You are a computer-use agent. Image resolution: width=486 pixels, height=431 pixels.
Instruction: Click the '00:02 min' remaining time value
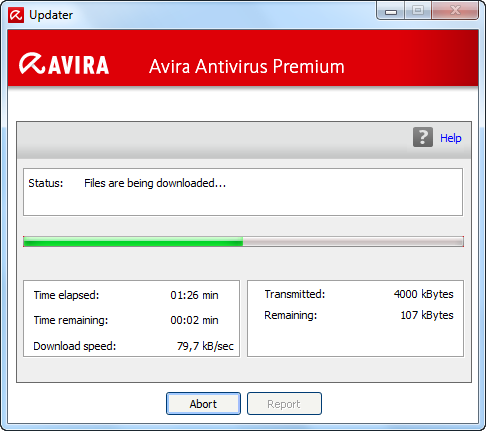(194, 320)
